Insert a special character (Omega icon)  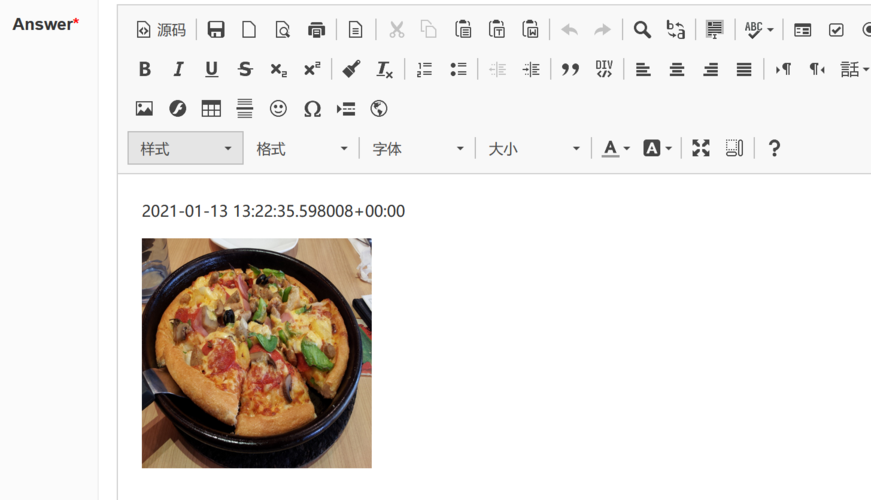click(x=312, y=109)
